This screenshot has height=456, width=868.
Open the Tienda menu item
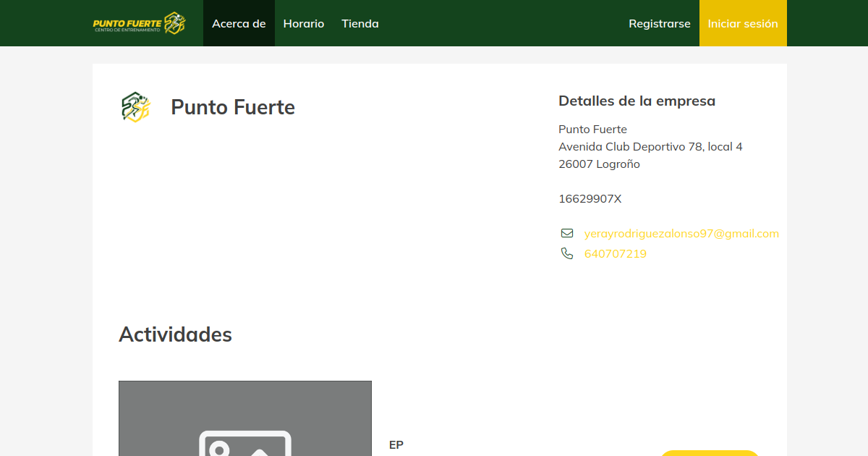(360, 23)
